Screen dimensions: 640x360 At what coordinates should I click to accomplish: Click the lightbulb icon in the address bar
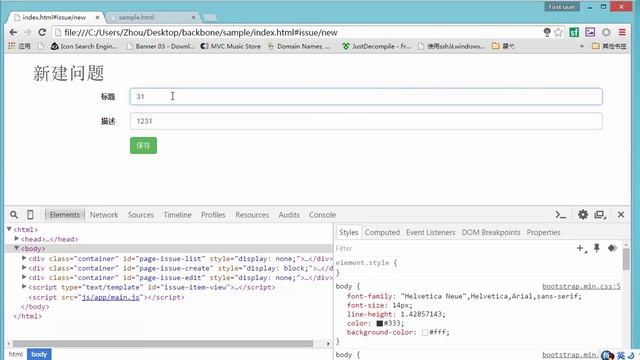(x=547, y=32)
